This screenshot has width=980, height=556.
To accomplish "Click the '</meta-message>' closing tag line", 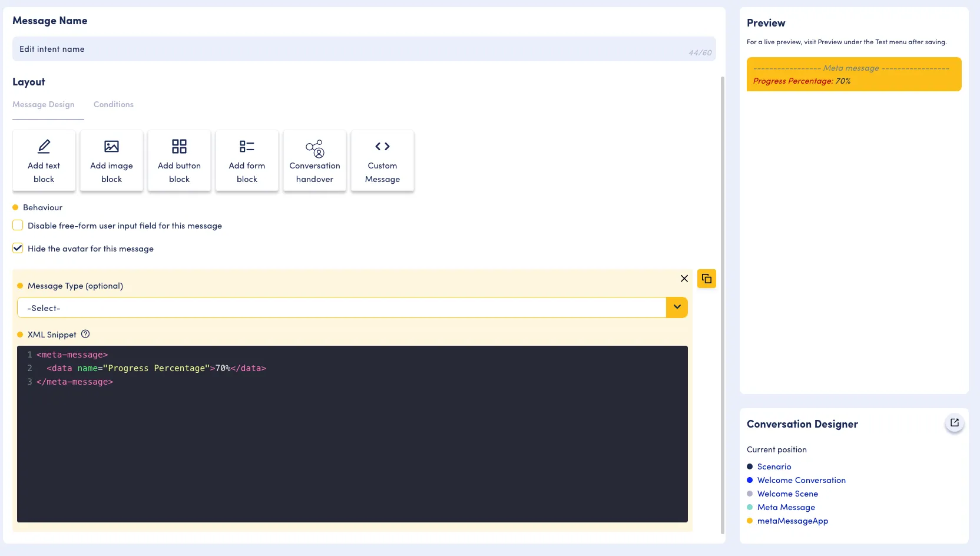I will coord(75,382).
